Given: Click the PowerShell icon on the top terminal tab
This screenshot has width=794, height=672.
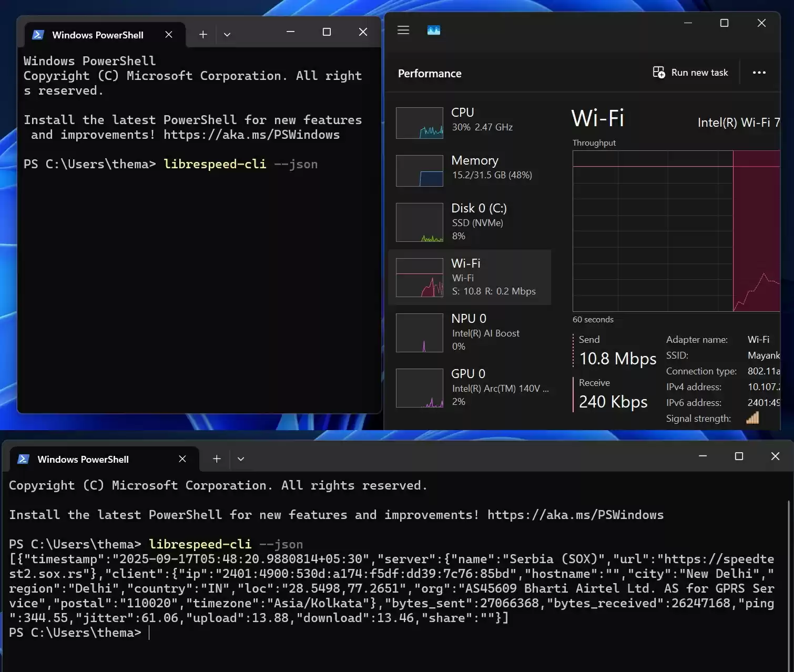Looking at the screenshot, I should (37, 34).
